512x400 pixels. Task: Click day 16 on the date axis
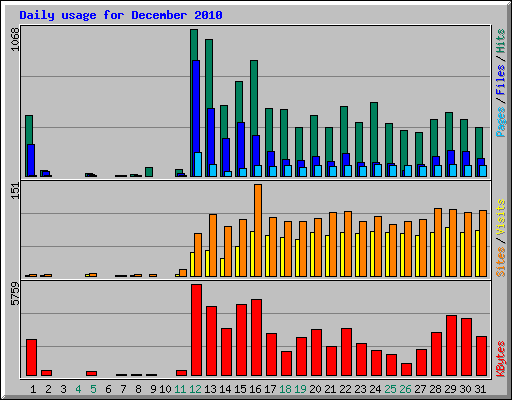[x=255, y=389]
